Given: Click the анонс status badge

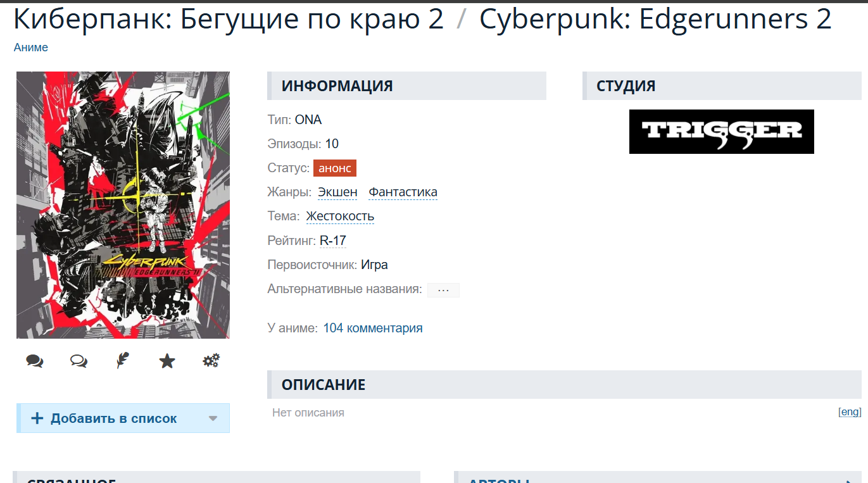Looking at the screenshot, I should click(x=335, y=168).
